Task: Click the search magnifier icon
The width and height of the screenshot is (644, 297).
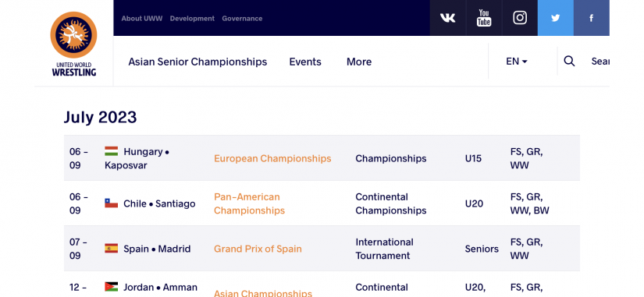Action: click(569, 61)
